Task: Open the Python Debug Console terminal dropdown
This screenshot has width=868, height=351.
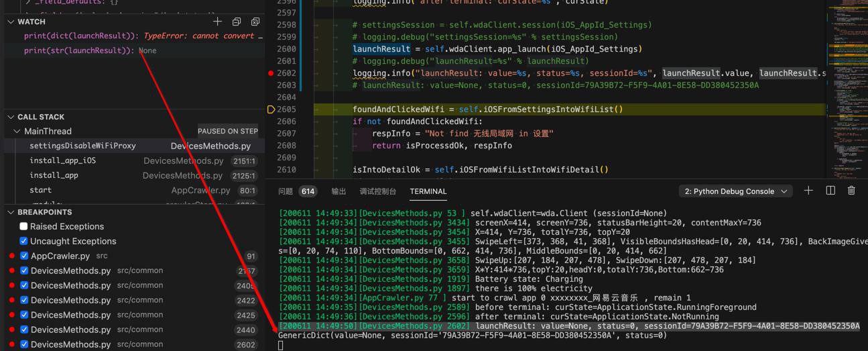Action: 735,191
